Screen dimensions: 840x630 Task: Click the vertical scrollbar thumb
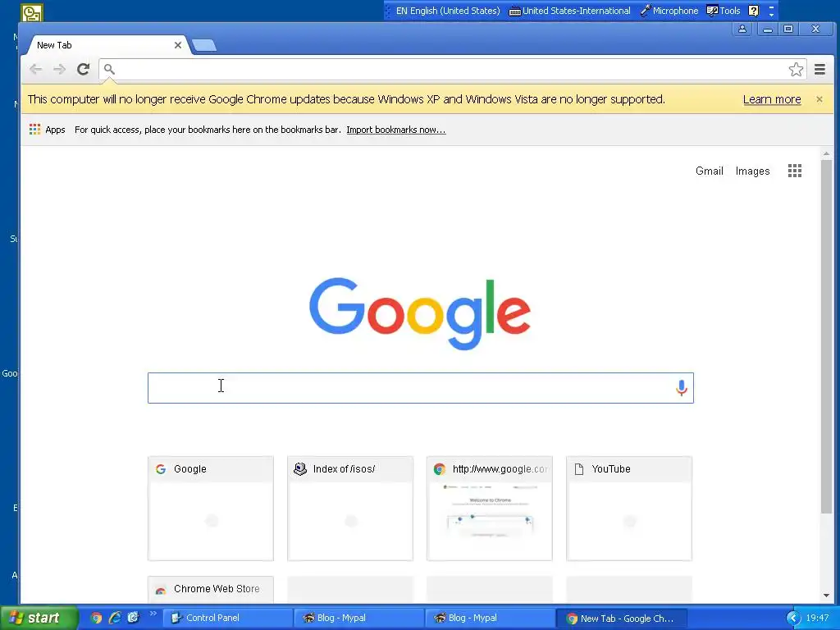826,336
